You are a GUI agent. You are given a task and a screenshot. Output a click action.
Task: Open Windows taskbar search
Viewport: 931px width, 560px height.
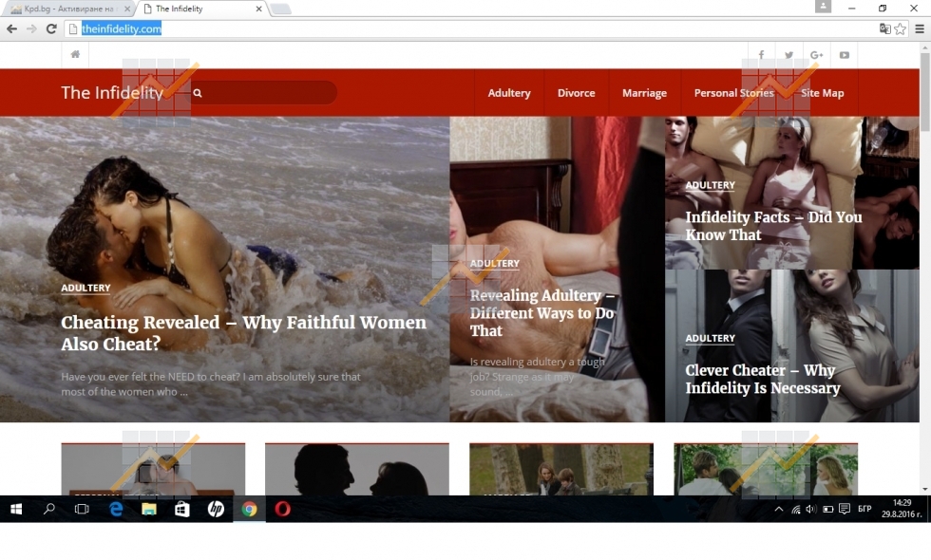coord(49,509)
